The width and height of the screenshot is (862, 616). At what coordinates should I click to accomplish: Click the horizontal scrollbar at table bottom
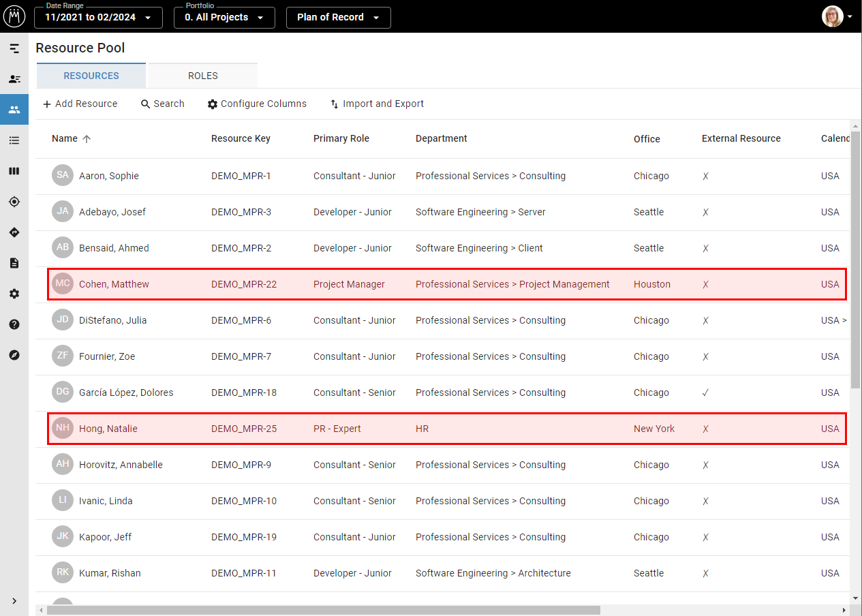click(323, 610)
